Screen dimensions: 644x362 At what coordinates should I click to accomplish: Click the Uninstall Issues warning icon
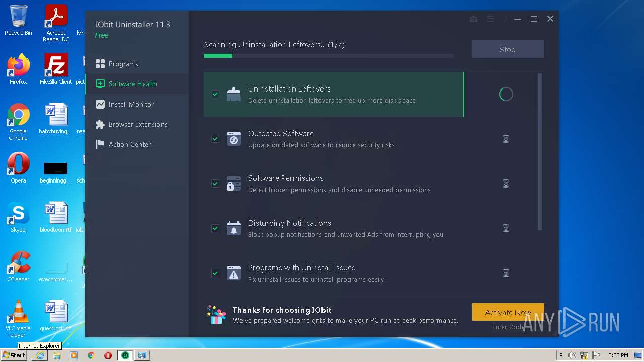(234, 273)
